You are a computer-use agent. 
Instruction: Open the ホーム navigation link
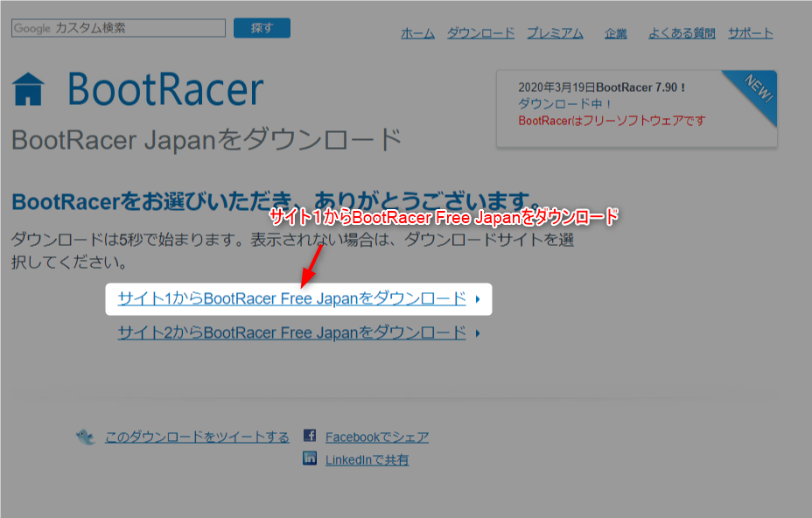click(x=418, y=33)
